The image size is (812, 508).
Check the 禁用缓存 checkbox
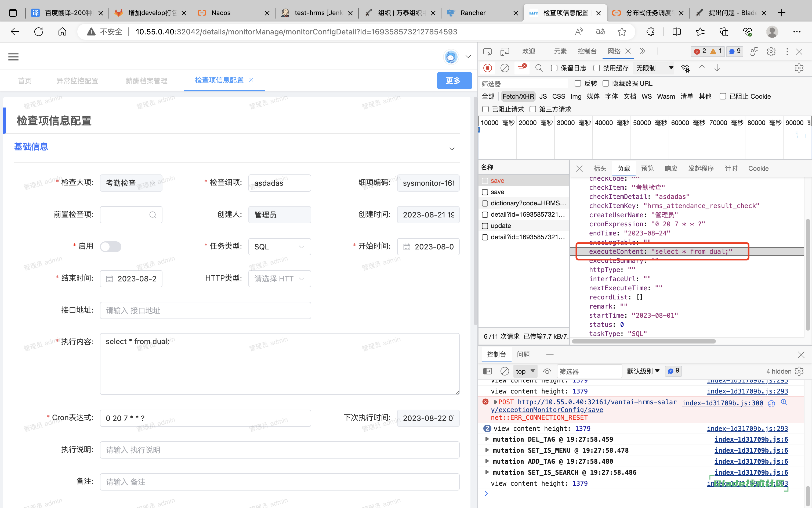point(597,68)
